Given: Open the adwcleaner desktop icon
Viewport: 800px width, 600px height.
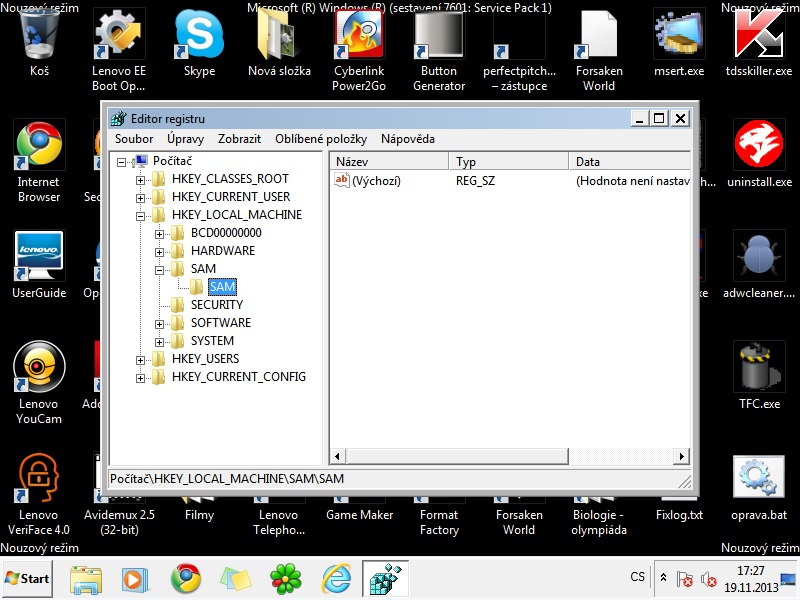Looking at the screenshot, I should click(x=759, y=257).
